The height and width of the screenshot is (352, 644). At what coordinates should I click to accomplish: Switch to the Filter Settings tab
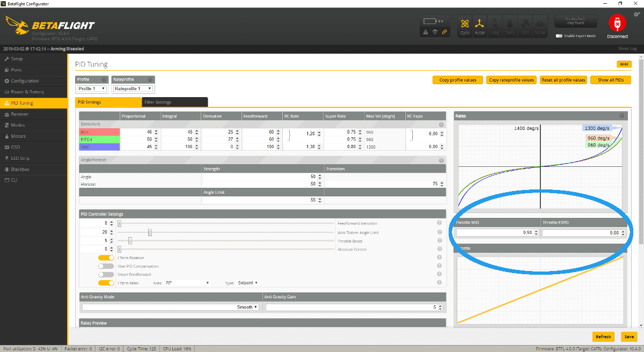(174, 102)
